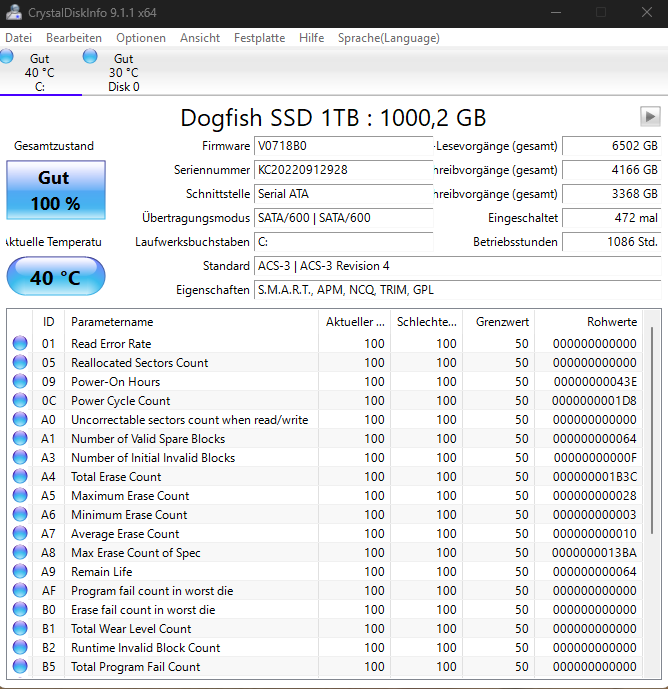
Task: Select the Remain Life parameter name
Action: click(102, 572)
